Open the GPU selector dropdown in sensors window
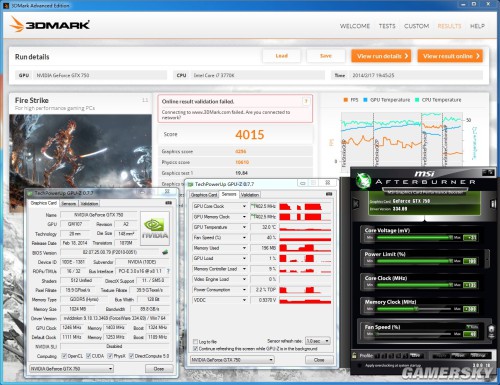Viewport: 500px width, 385px height. click(x=232, y=360)
